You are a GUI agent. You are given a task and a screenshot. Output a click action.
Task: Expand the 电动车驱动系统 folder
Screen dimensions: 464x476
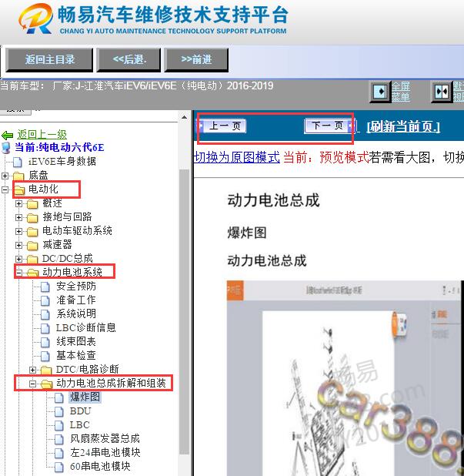coord(18,231)
